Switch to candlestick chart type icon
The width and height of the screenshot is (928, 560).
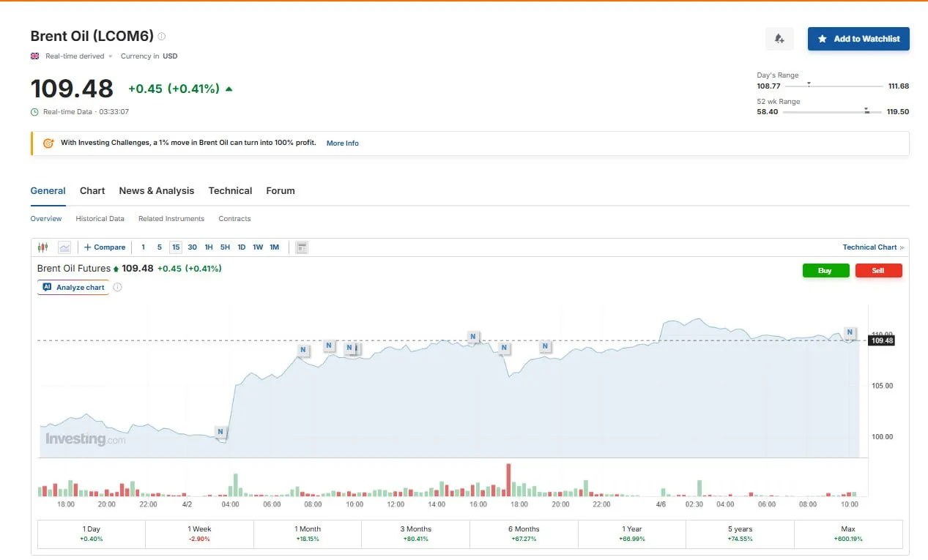tap(42, 247)
